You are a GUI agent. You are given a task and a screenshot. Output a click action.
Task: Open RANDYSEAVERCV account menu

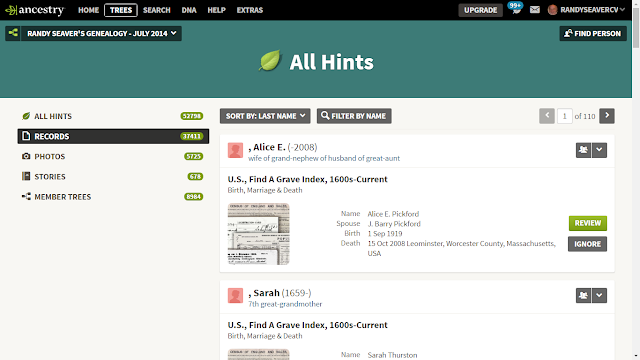coord(592,10)
